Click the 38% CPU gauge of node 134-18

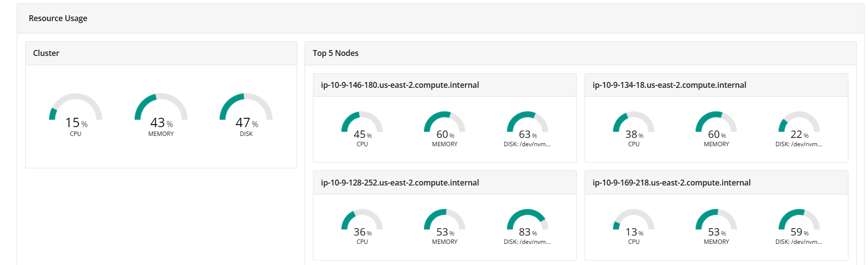click(634, 129)
